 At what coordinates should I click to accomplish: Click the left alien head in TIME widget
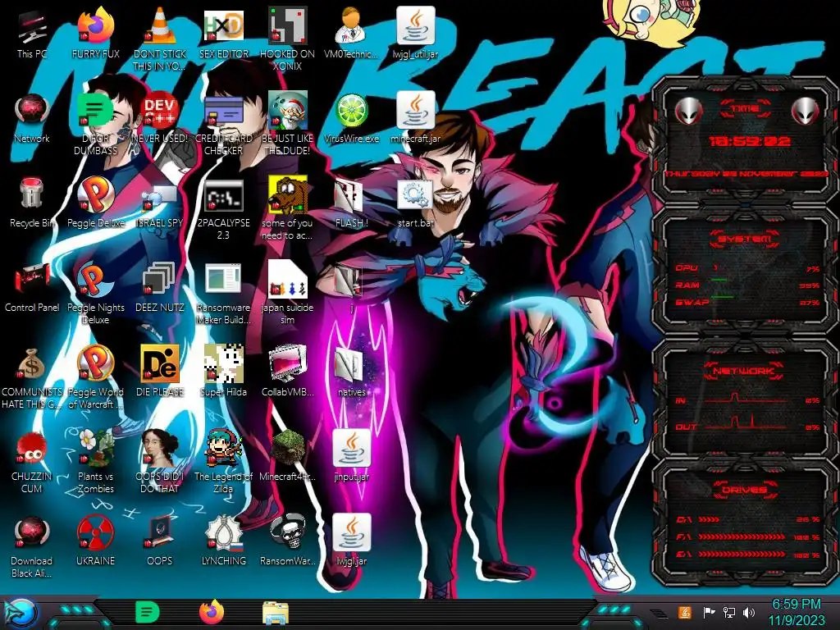(688, 111)
